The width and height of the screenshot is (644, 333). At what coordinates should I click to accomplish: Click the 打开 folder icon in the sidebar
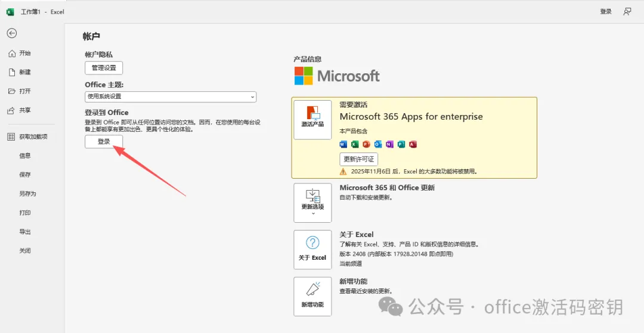point(12,91)
